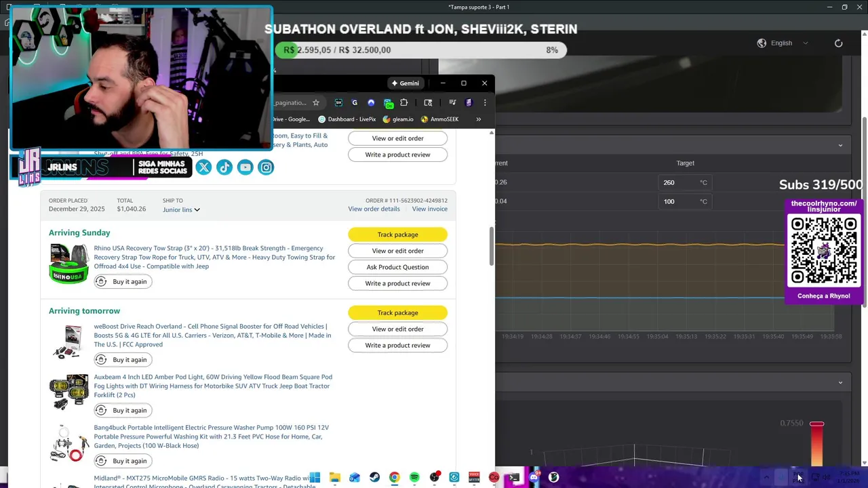
Task: Open the Google Translate extension icon
Action: point(355,103)
